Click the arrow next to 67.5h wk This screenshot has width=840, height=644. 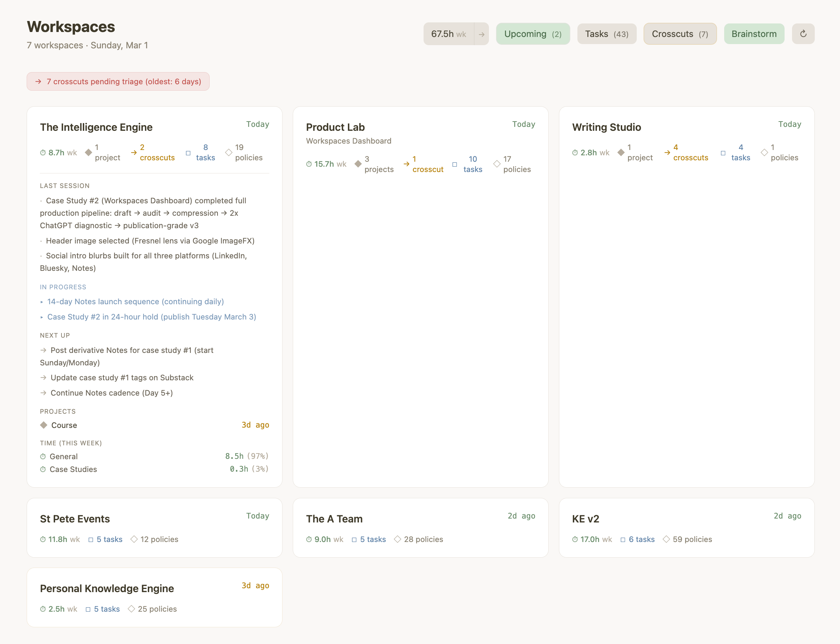(x=481, y=34)
